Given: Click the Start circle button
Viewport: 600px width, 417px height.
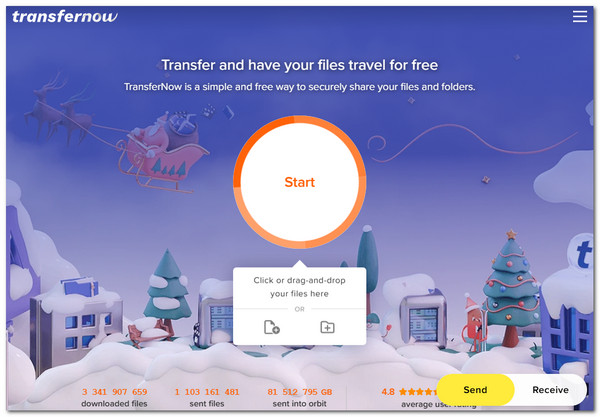Looking at the screenshot, I should 300,182.
